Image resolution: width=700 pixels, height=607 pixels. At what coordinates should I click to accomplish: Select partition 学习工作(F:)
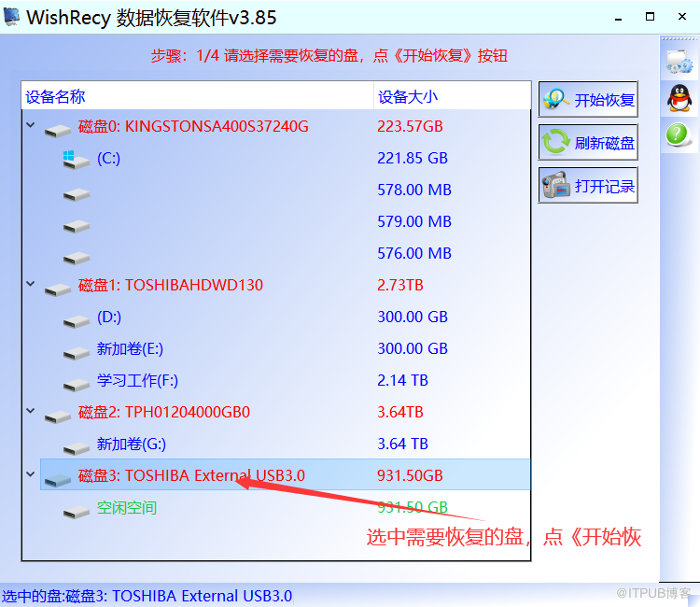pos(137,381)
